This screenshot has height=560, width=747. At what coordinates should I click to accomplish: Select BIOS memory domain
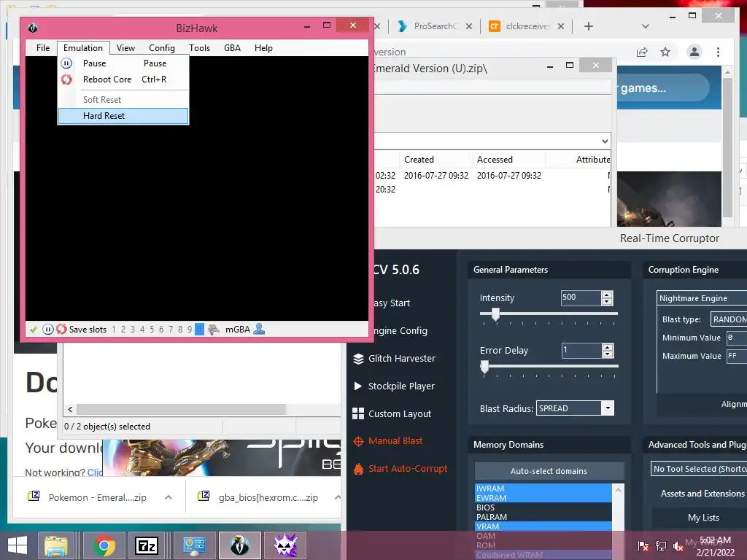[x=543, y=507]
